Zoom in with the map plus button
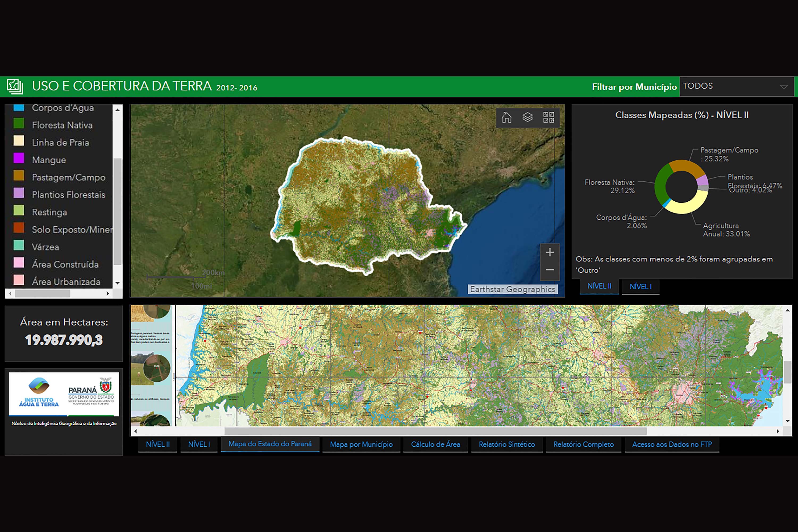 pyautogui.click(x=550, y=252)
